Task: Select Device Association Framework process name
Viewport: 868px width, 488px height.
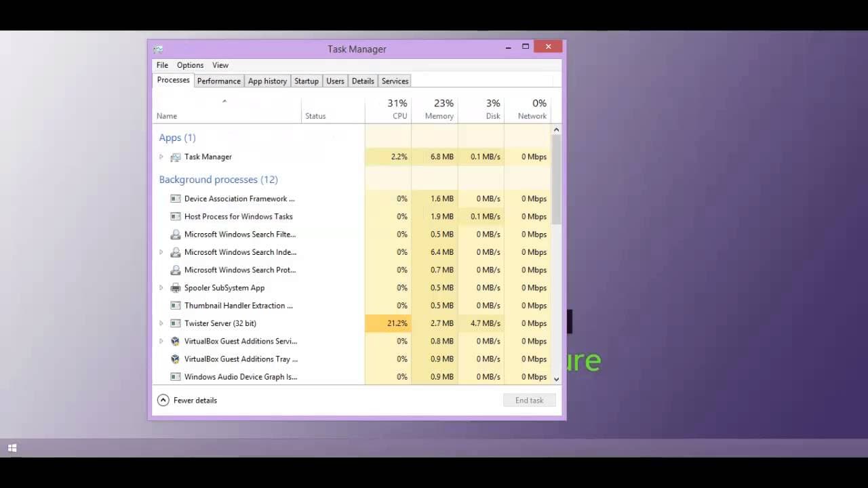Action: 239,199
